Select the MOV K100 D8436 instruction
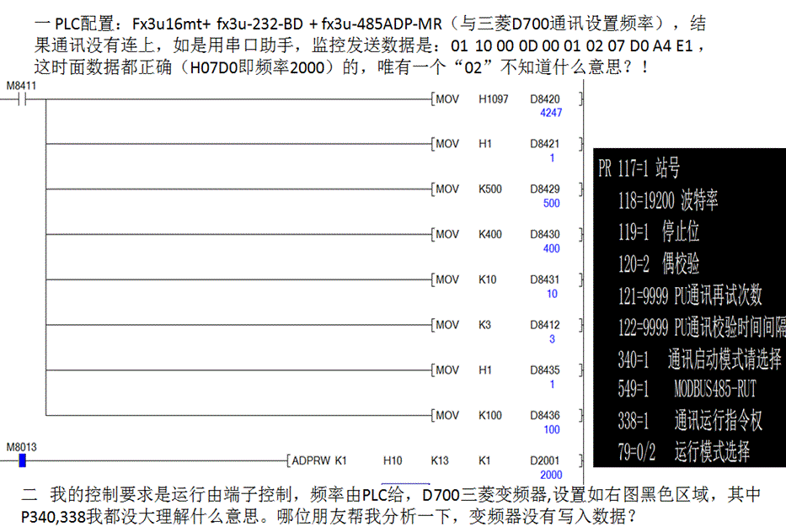The width and height of the screenshot is (786, 532). click(x=497, y=415)
